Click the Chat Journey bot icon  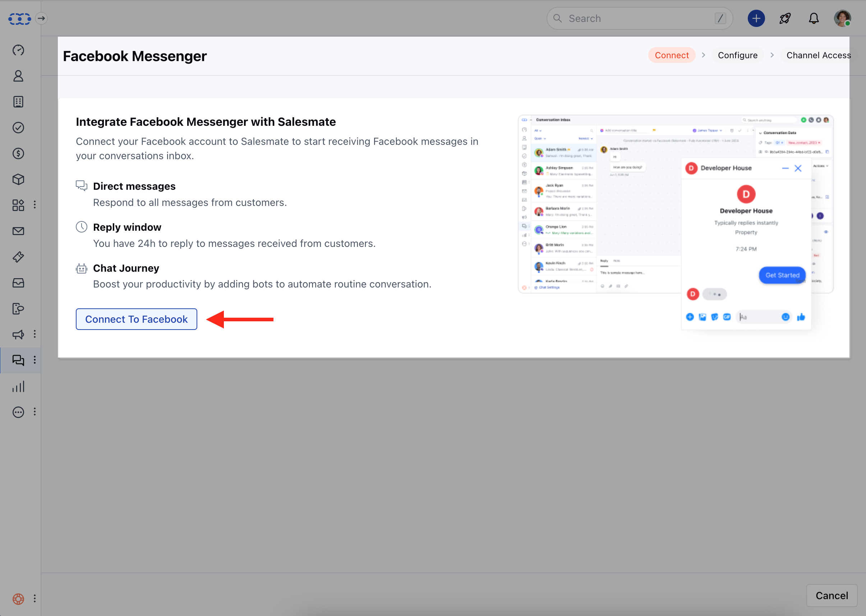pos(82,268)
